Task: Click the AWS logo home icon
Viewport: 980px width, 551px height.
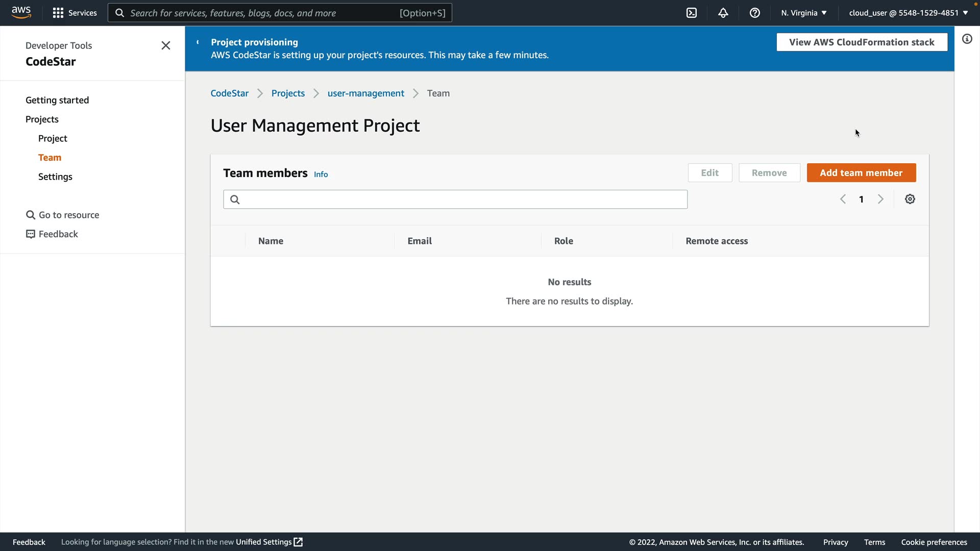Action: [x=21, y=12]
